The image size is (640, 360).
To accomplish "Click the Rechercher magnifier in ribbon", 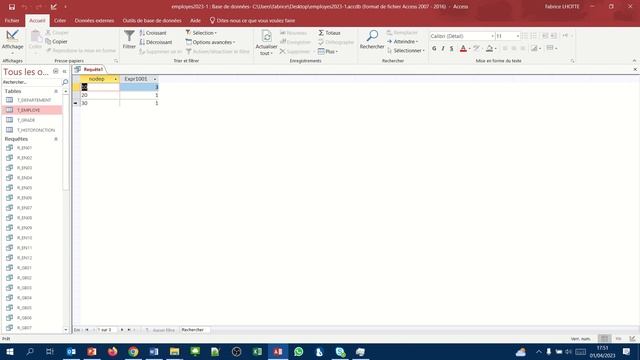I will [x=372, y=36].
